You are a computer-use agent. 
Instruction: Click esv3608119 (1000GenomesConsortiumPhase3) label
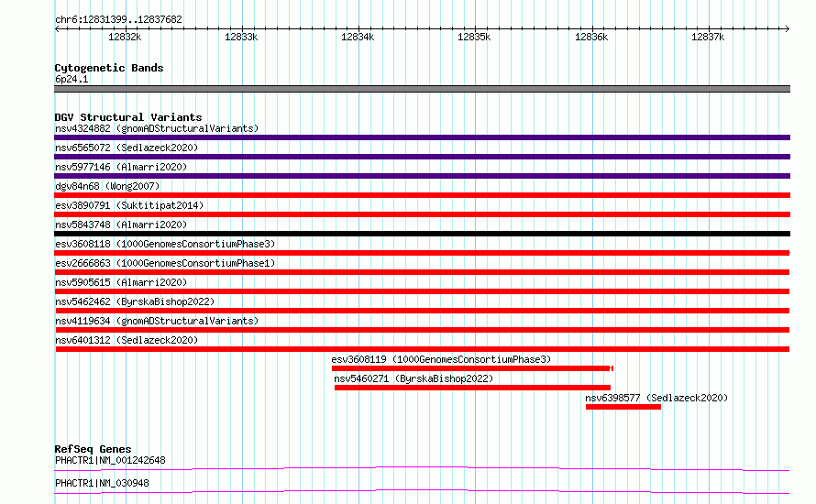441,359
